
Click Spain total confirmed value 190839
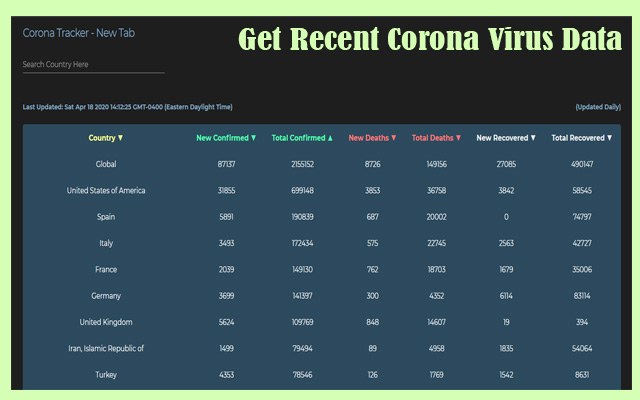click(x=302, y=217)
